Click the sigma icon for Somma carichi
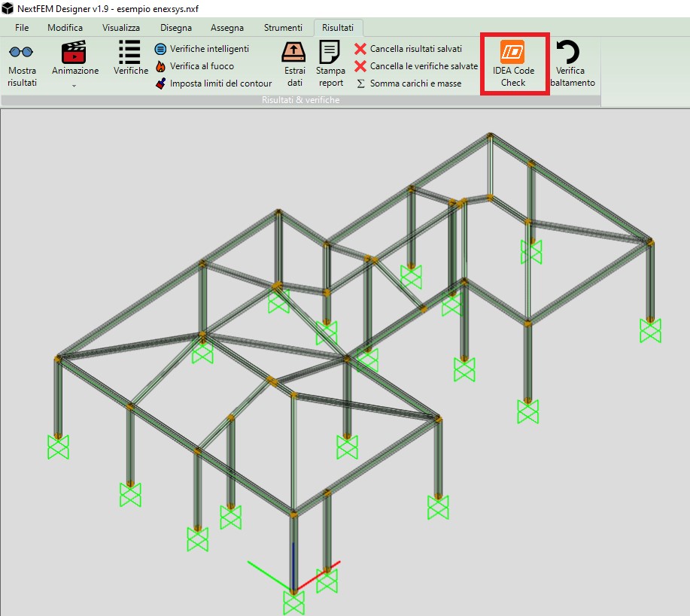This screenshot has height=616, width=690. [361, 83]
